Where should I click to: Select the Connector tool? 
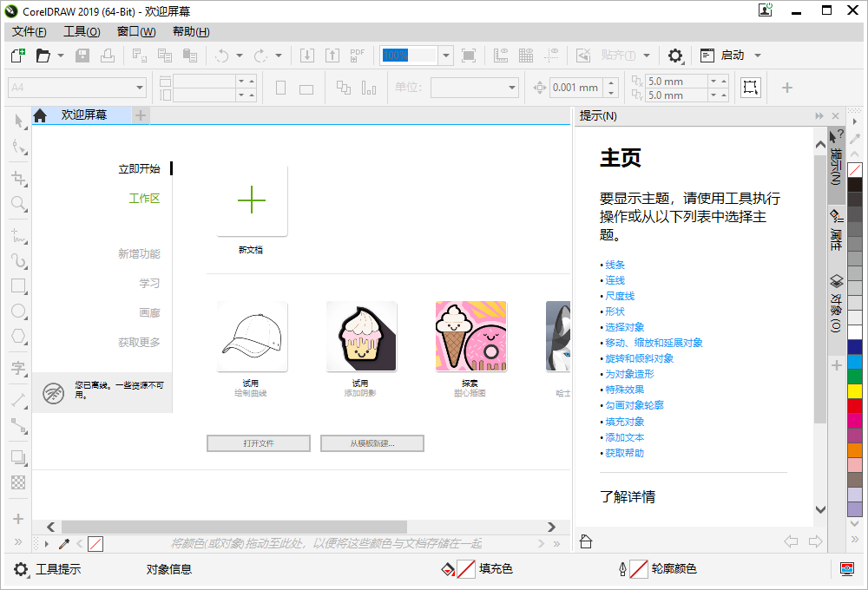[x=19, y=426]
